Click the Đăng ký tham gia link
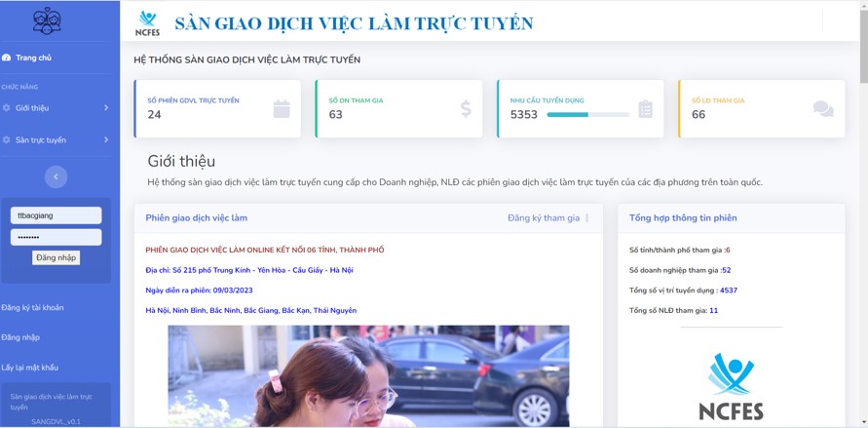This screenshot has height=428, width=868. click(544, 218)
